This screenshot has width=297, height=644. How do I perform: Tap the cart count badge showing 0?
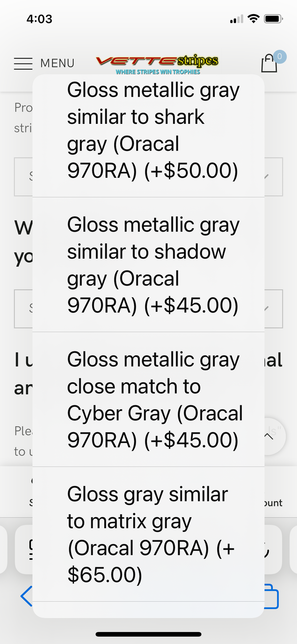click(280, 57)
